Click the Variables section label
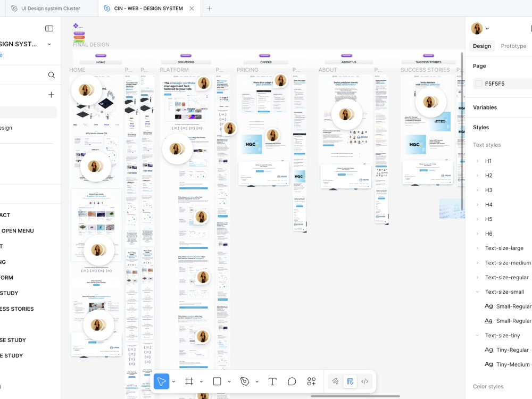This screenshot has width=532, height=399. pyautogui.click(x=485, y=107)
